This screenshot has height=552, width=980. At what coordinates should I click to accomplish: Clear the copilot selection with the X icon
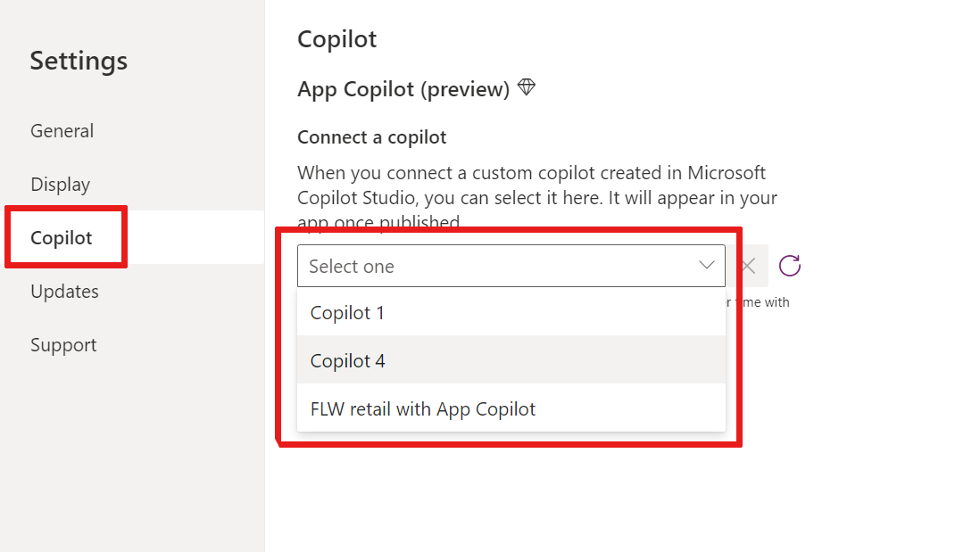pyautogui.click(x=748, y=266)
